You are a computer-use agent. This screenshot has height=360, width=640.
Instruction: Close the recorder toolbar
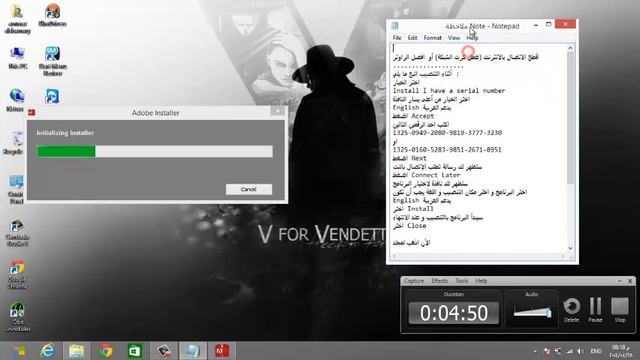[x=630, y=281]
